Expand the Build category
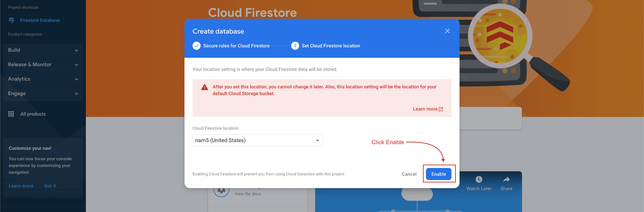This screenshot has width=644, height=212. click(43, 50)
